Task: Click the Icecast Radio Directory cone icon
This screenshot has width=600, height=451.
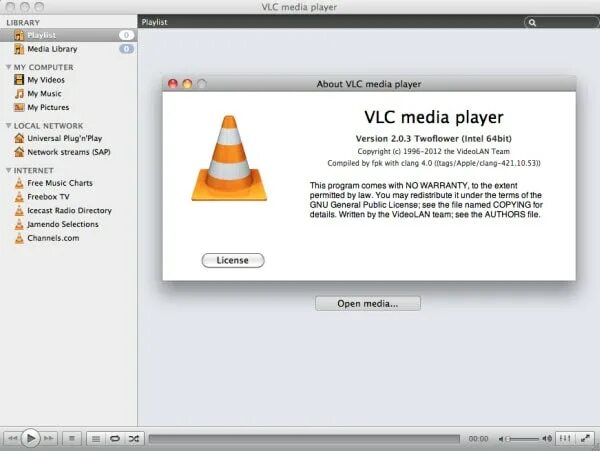Action: pos(19,211)
